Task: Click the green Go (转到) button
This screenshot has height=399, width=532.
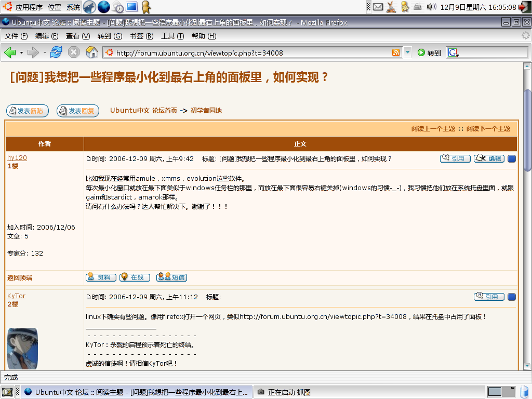Action: [429, 52]
